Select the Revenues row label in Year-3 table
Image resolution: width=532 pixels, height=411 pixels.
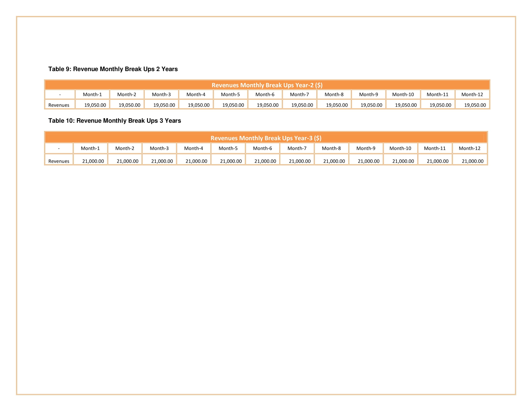[x=59, y=161]
